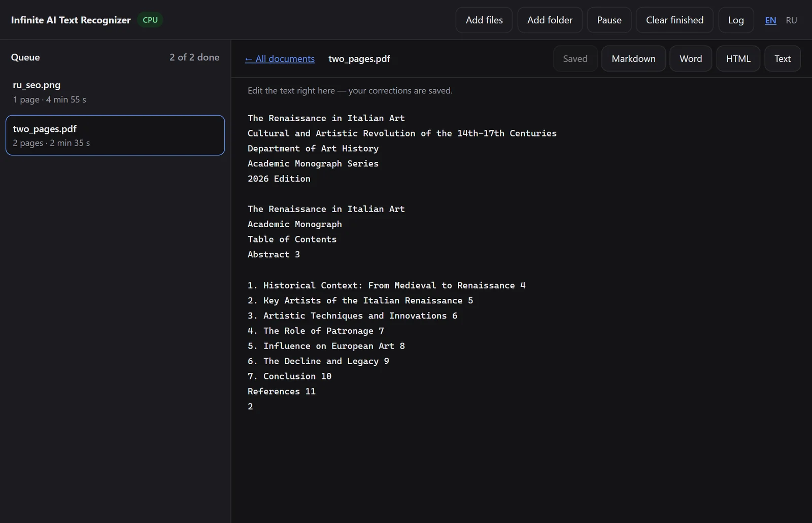Open the Log panel
The height and width of the screenshot is (523, 812).
coord(736,20)
